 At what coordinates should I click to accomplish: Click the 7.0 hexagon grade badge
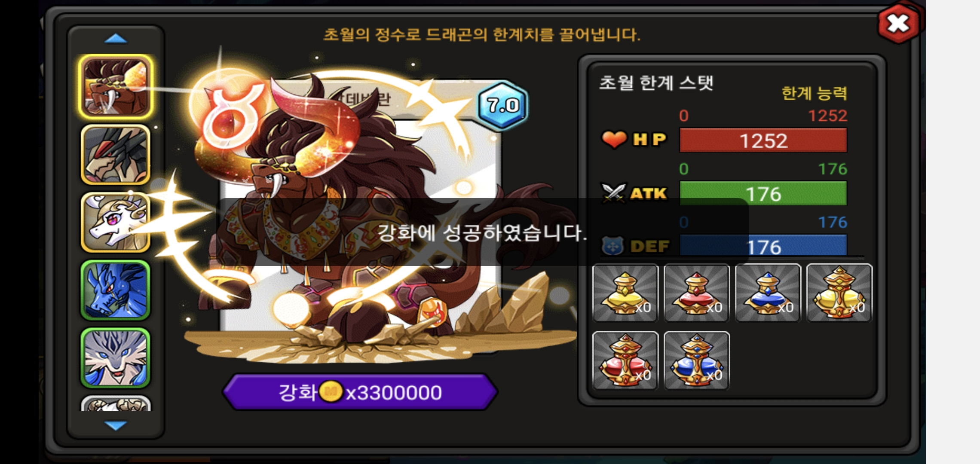[x=503, y=105]
